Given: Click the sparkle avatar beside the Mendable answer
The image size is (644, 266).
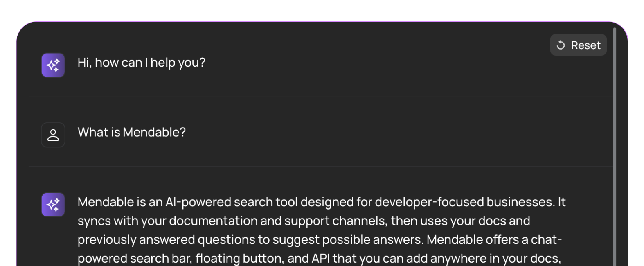Looking at the screenshot, I should pos(53,205).
